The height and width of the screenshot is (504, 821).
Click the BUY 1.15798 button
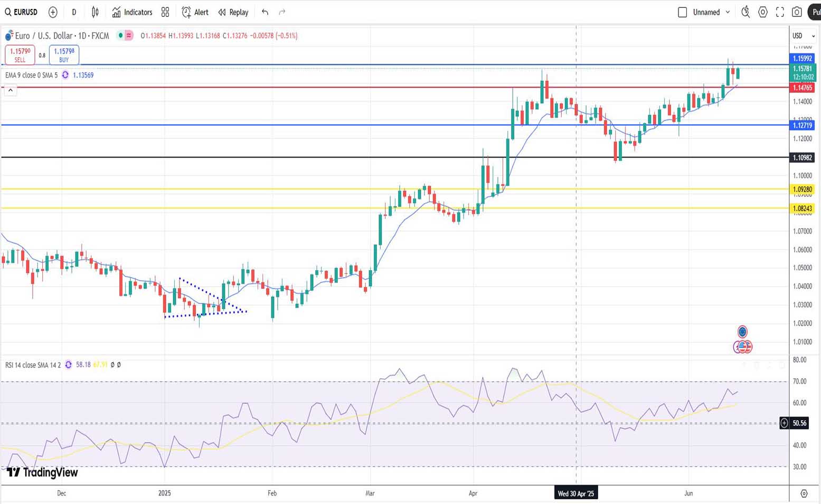pyautogui.click(x=64, y=55)
